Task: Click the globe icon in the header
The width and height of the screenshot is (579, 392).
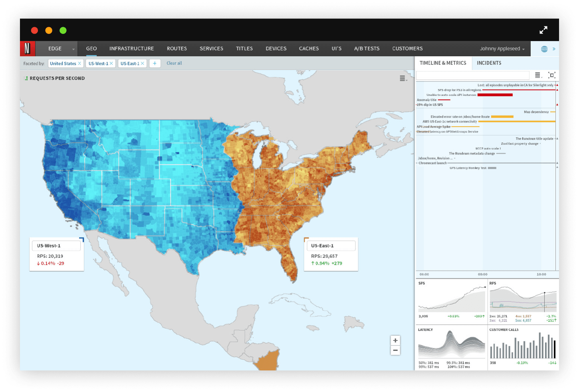Action: click(x=544, y=49)
